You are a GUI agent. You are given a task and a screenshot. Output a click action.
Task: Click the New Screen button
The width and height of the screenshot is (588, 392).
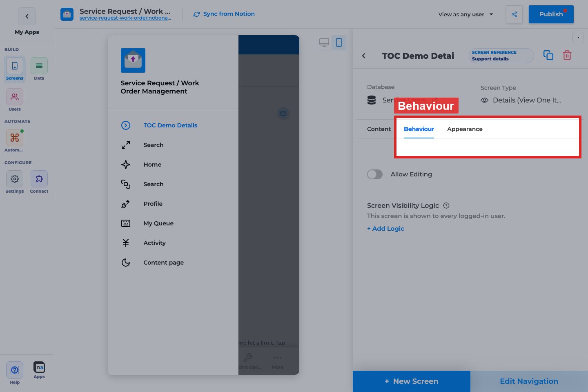412,381
